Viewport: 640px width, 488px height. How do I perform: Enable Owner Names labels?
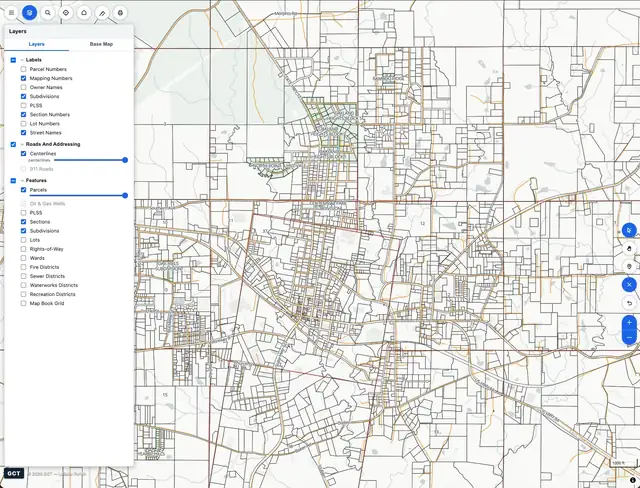(23, 87)
